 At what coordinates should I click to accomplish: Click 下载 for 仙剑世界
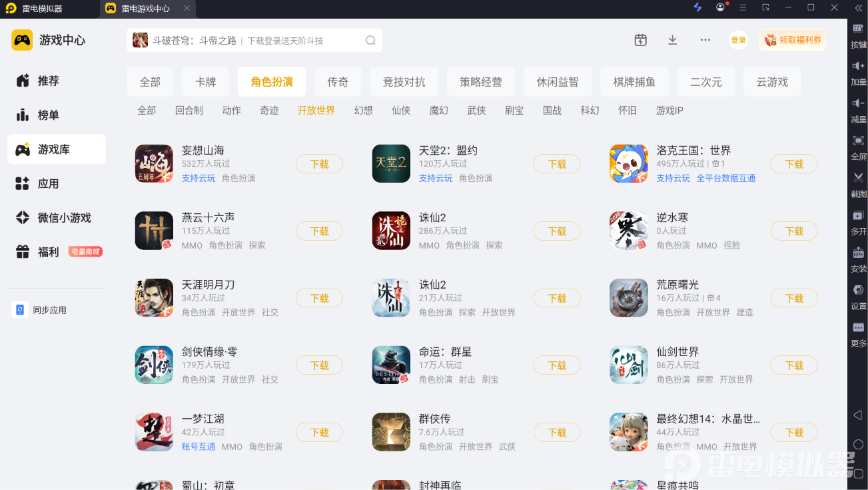pyautogui.click(x=794, y=365)
